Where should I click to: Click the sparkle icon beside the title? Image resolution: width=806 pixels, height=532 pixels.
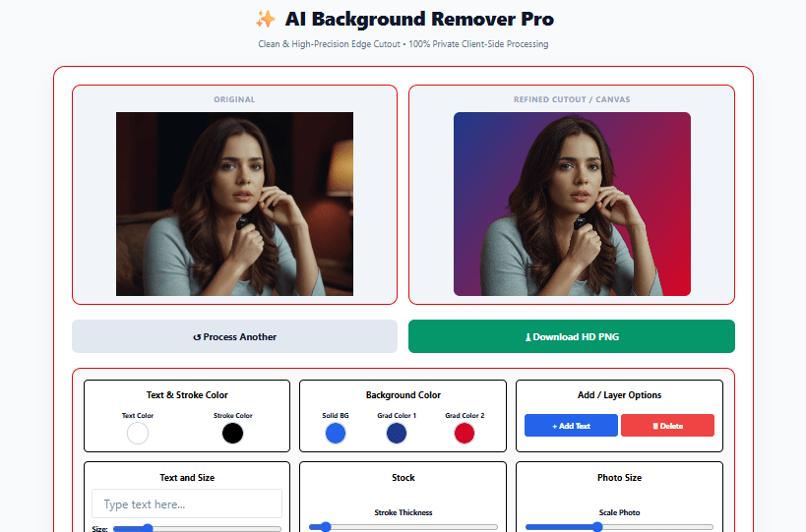(x=266, y=19)
